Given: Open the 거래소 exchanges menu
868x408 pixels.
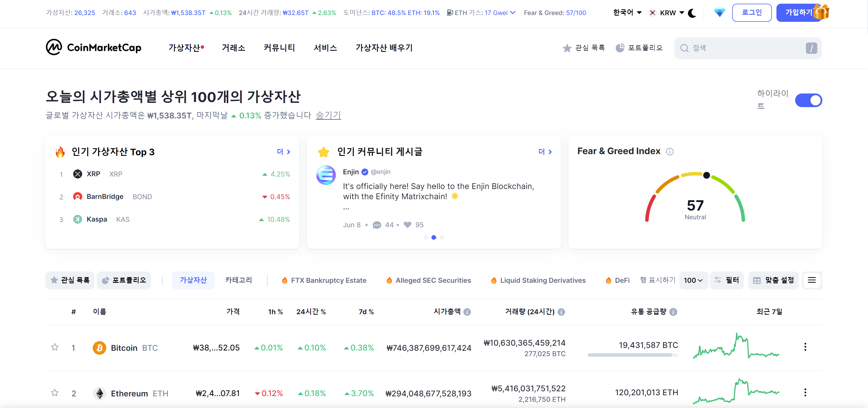Looking at the screenshot, I should click(x=233, y=48).
